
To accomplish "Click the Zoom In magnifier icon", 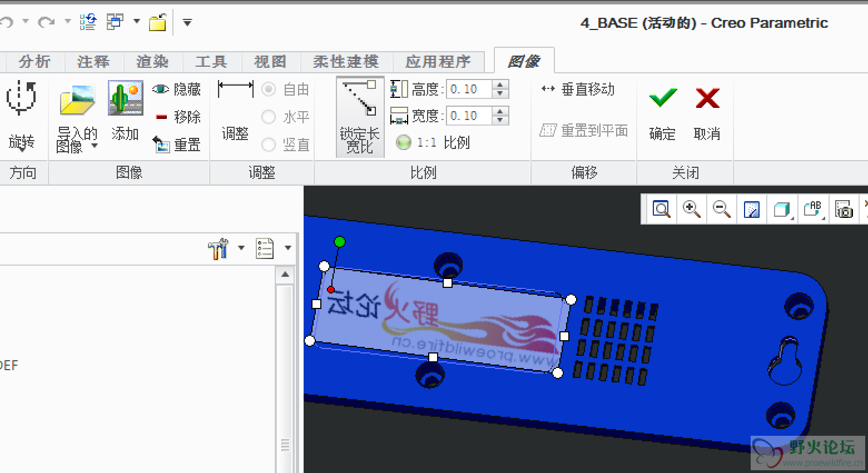I will coord(691,210).
